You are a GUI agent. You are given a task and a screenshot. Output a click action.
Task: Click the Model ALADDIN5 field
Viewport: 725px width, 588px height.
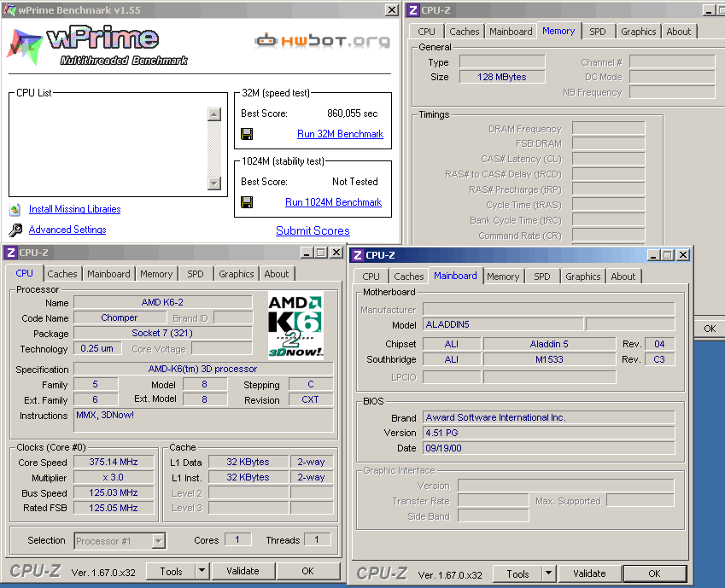click(503, 325)
